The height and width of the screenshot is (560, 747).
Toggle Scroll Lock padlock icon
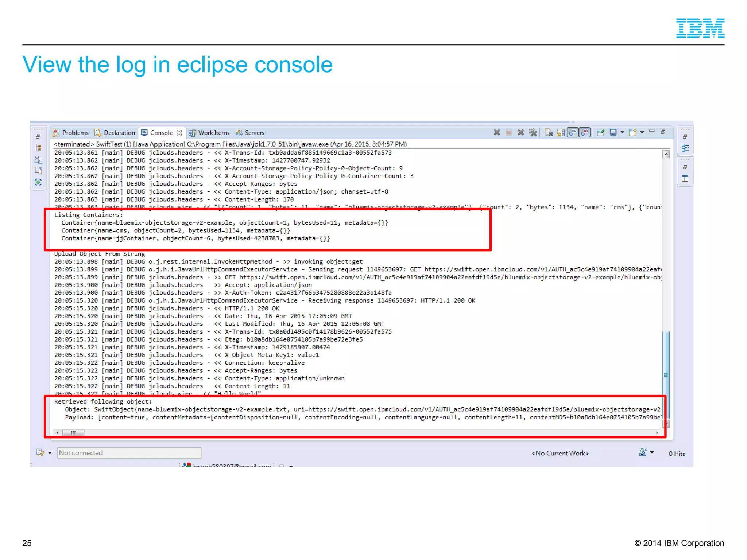(x=561, y=133)
